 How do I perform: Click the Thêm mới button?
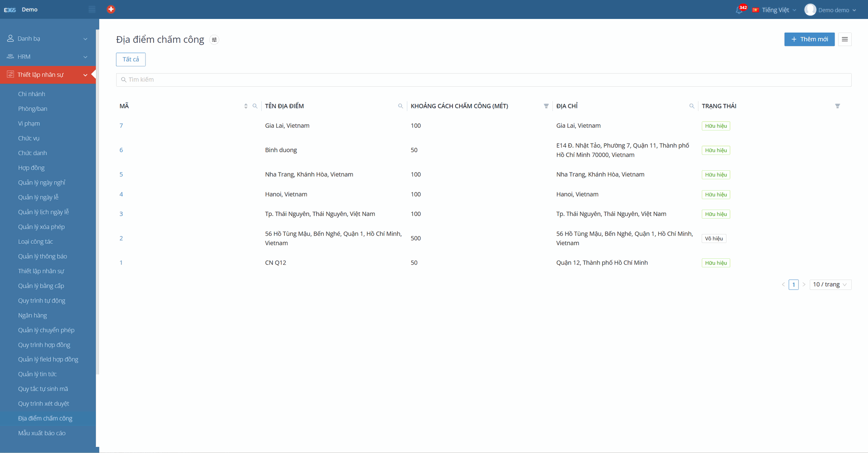point(809,39)
